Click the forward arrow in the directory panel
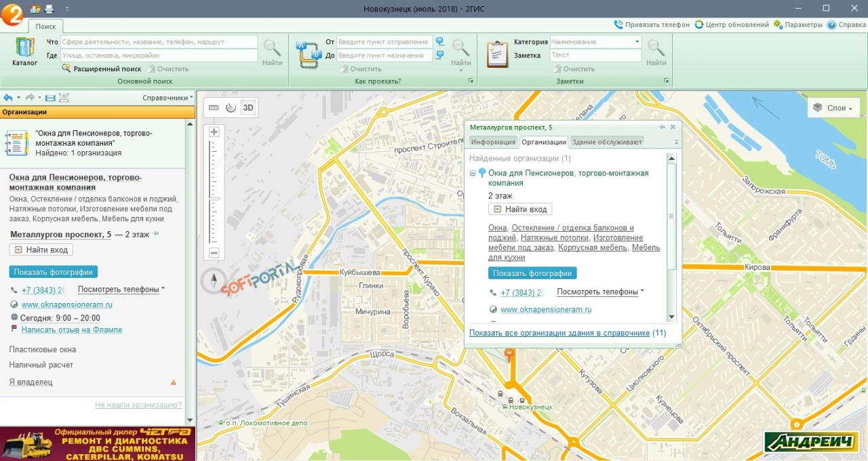This screenshot has width=868, height=461. tap(30, 98)
